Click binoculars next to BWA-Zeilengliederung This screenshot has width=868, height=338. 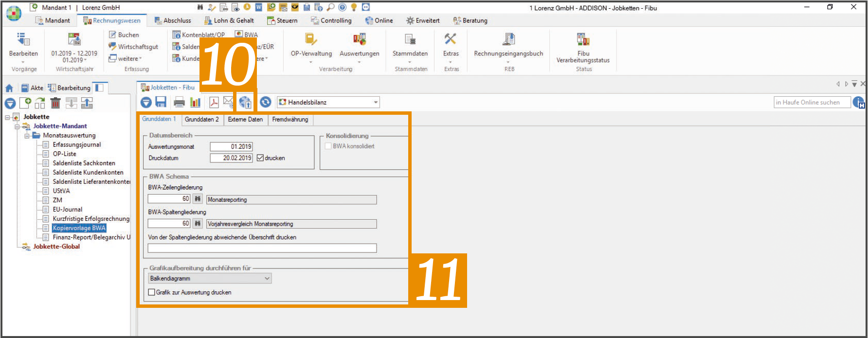(x=197, y=199)
